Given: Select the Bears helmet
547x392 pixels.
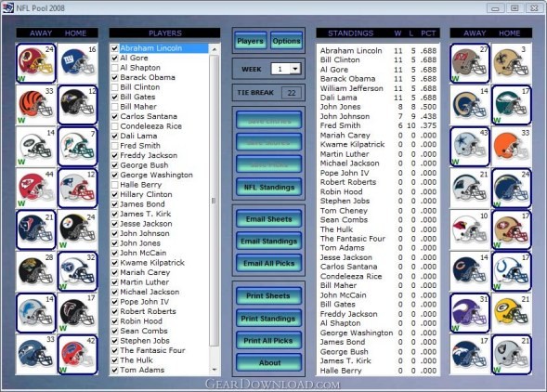Looking at the screenshot, I should pos(470,271).
